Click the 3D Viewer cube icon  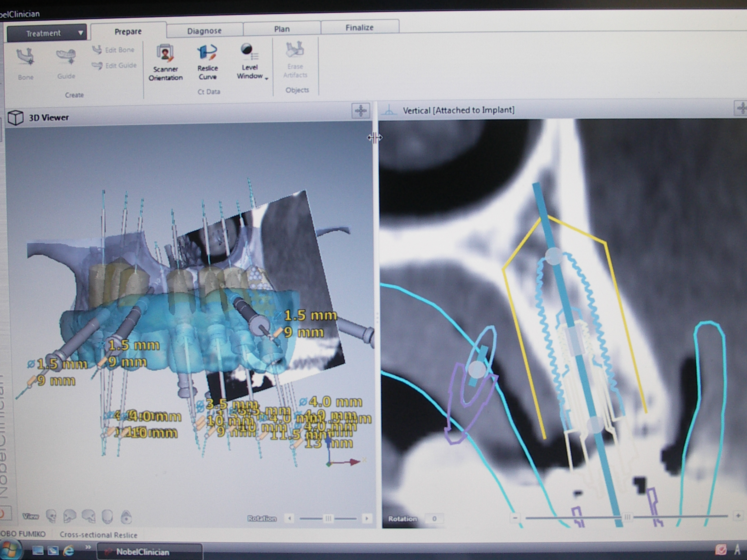click(x=15, y=118)
